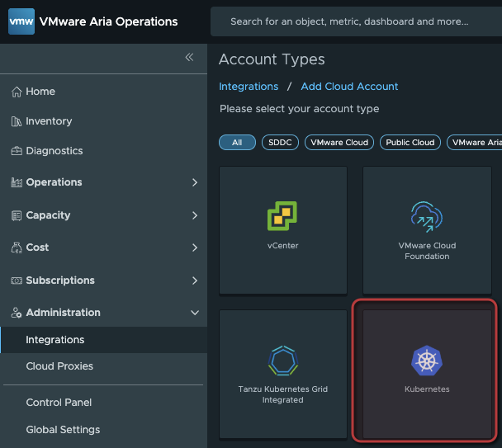Collapse the left navigation sidebar

[x=189, y=57]
